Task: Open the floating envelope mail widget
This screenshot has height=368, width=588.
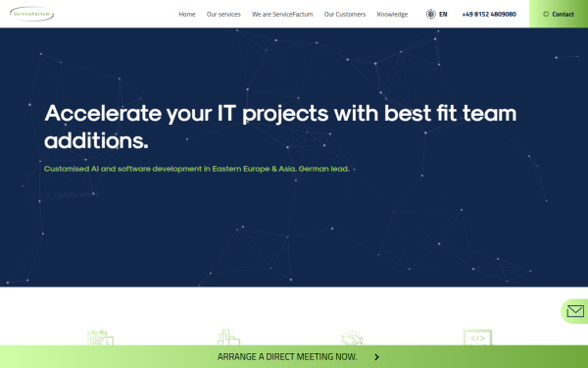Action: 575,311
